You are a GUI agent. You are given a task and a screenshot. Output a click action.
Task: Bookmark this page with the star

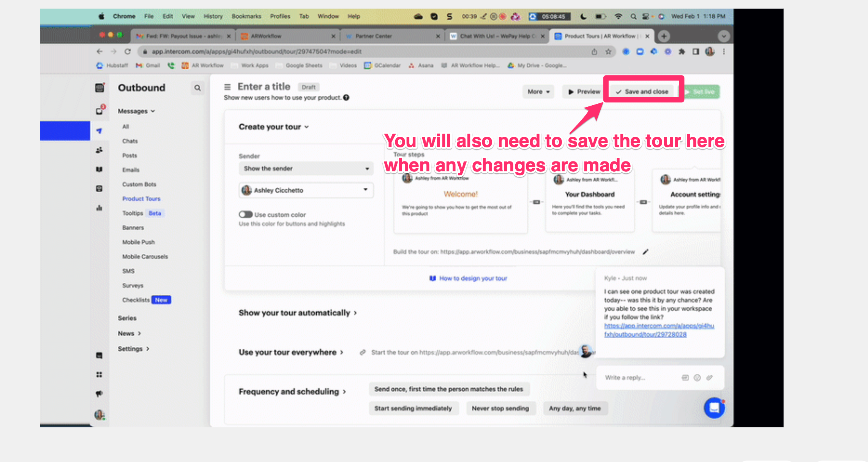[608, 52]
